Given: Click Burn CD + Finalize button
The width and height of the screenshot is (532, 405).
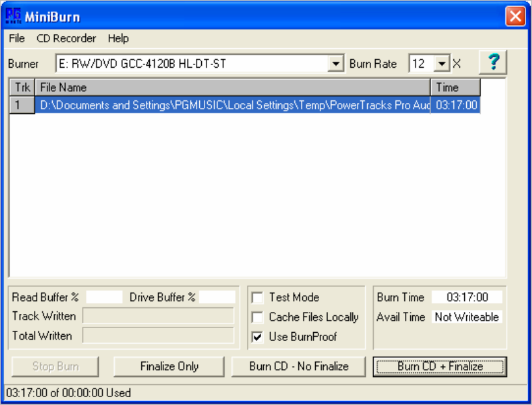Looking at the screenshot, I should coord(440,367).
